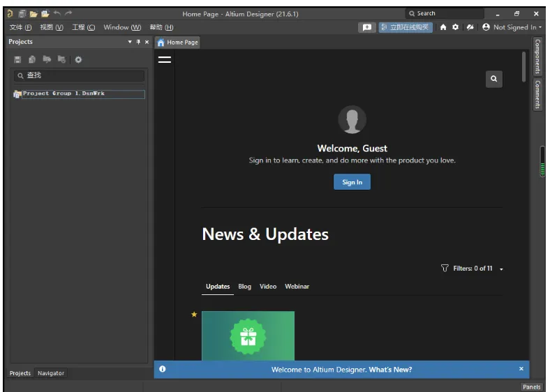The width and height of the screenshot is (550, 392).
Task: Click the green progress indicator on right edge
Action: [x=542, y=162]
